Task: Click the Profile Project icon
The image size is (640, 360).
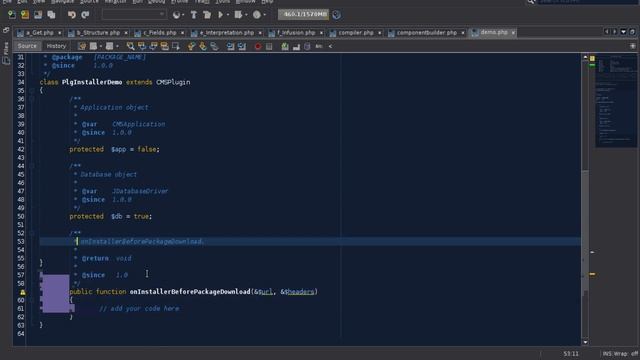Action: click(257, 15)
